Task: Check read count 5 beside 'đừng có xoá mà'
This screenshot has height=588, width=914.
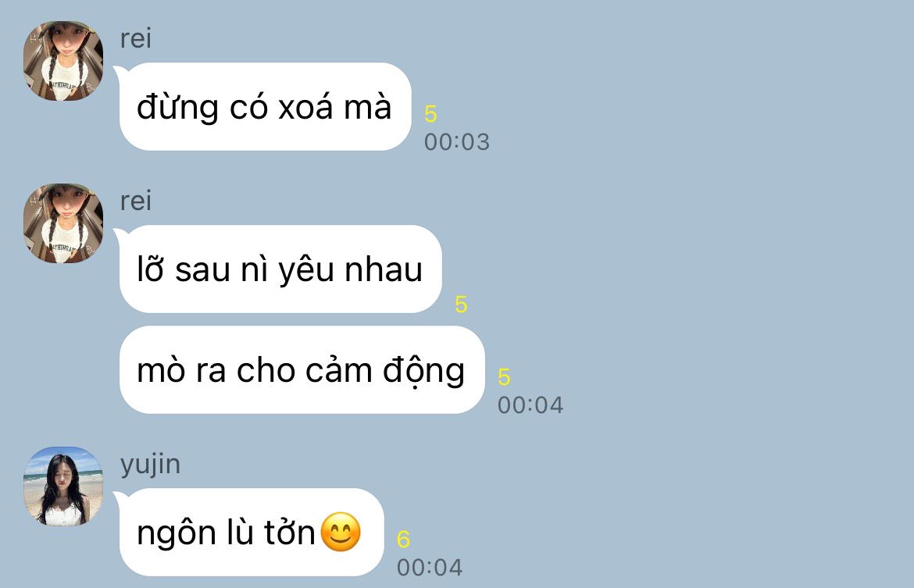Action: tap(430, 114)
